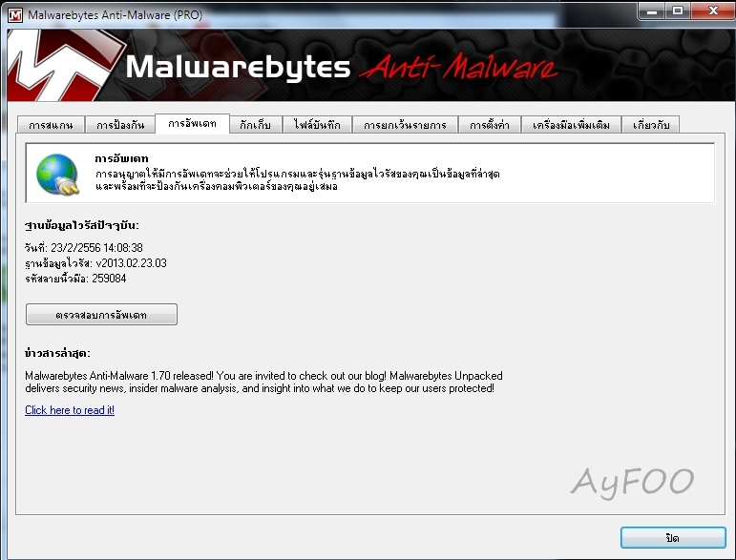Switch to the การป้องกัน tab
The height and width of the screenshot is (560, 736).
click(x=120, y=125)
